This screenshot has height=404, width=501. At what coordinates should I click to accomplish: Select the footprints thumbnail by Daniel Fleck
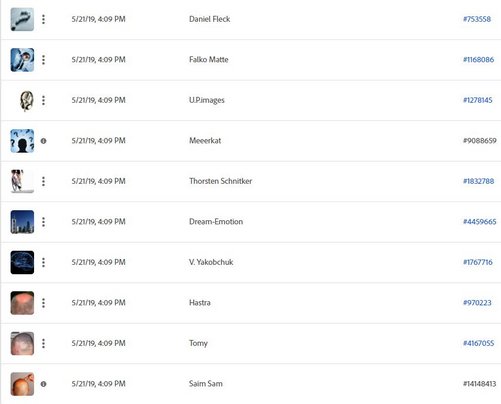(x=22, y=19)
